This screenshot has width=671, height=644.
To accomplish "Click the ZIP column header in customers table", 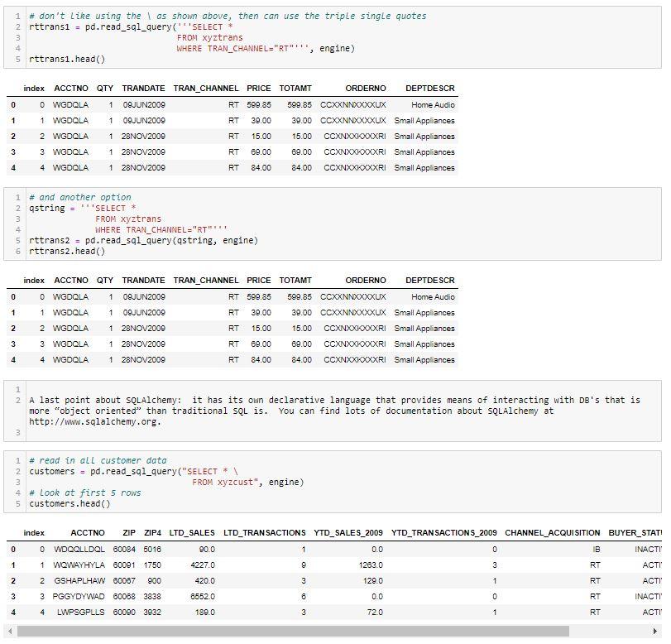I will pyautogui.click(x=129, y=533).
